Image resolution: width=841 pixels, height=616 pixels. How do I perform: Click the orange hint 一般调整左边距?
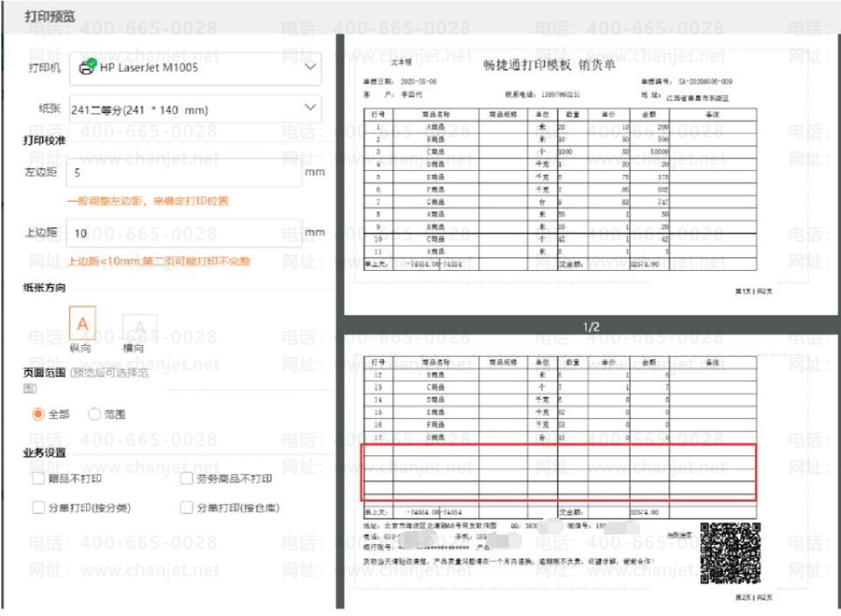[x=148, y=201]
